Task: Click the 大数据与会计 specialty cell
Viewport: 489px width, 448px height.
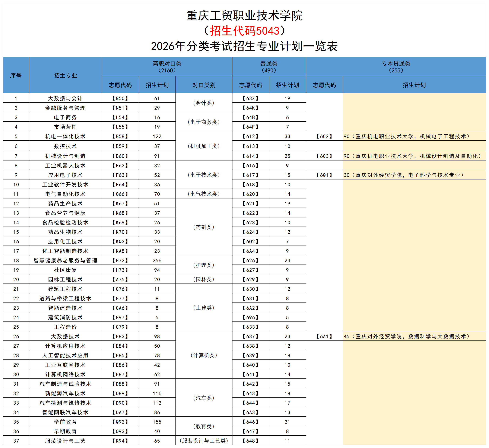Action: point(66,98)
